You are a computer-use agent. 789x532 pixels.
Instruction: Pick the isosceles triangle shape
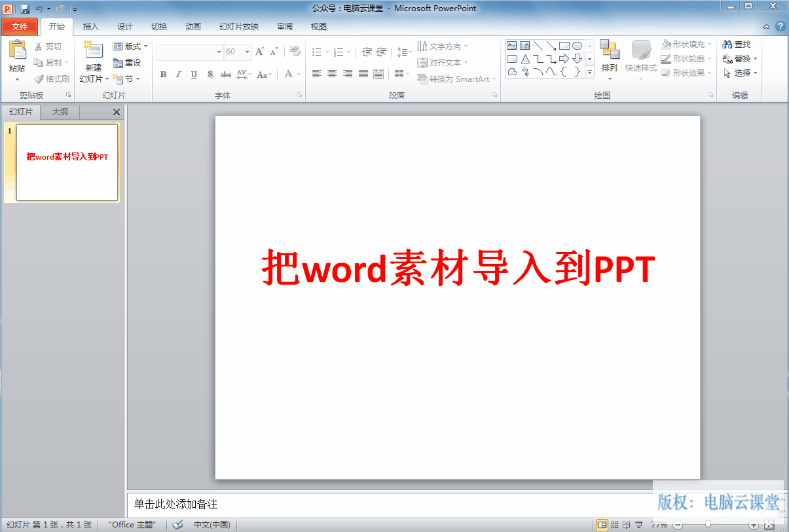point(525,59)
